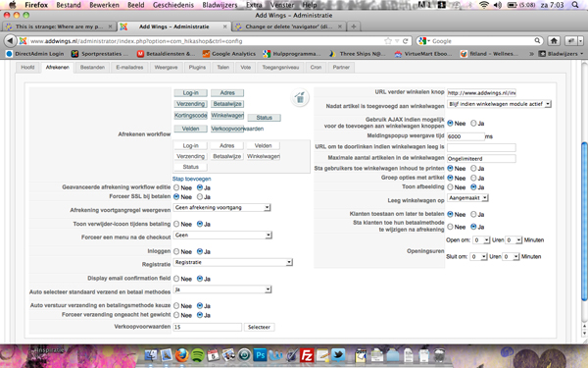Screen dimensions: 588x368
Task: Click the empty URL doorlinken winkelwagen leeg field
Action: (481, 147)
